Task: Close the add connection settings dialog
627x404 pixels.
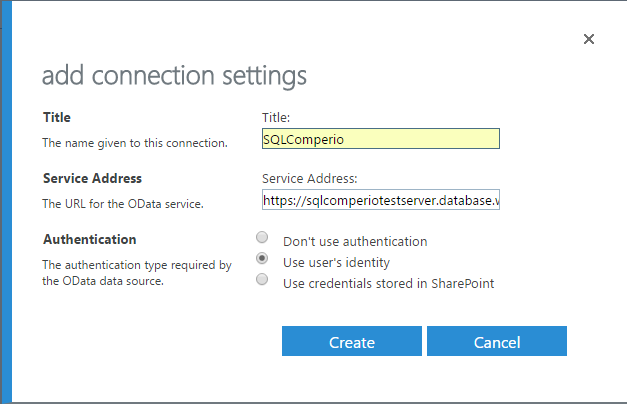Action: (x=589, y=39)
